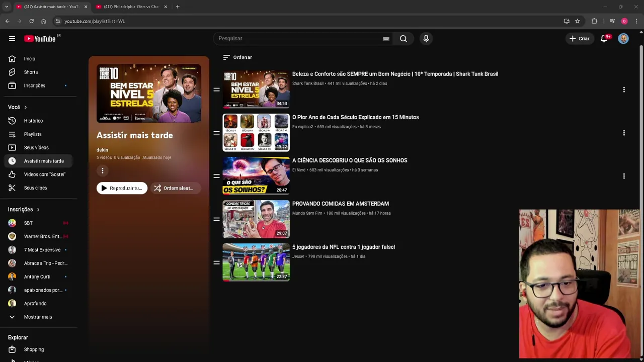644x362 pixels.
Task: Click the address bar URL
Action: [95, 21]
